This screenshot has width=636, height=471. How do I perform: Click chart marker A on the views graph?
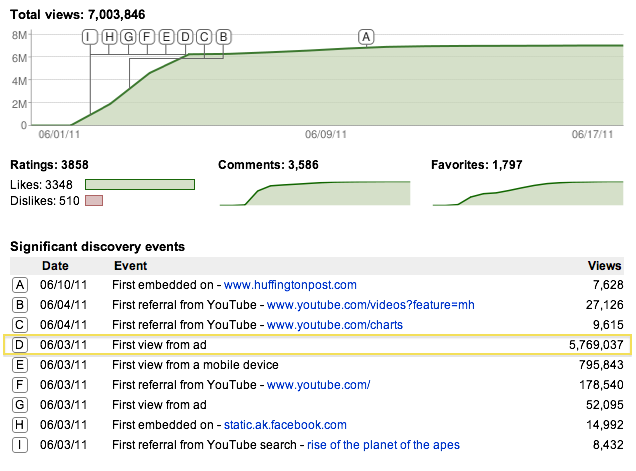pos(366,37)
